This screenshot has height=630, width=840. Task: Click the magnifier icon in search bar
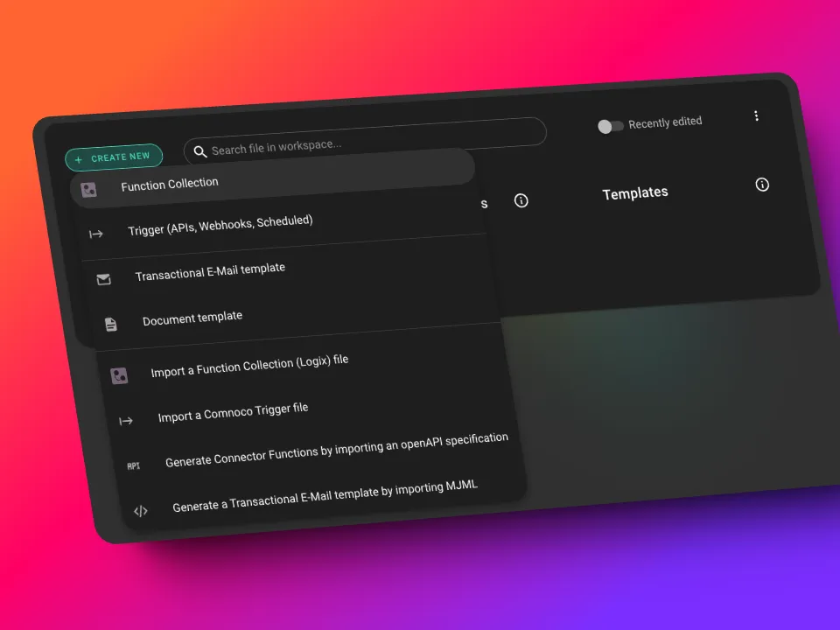click(x=199, y=151)
